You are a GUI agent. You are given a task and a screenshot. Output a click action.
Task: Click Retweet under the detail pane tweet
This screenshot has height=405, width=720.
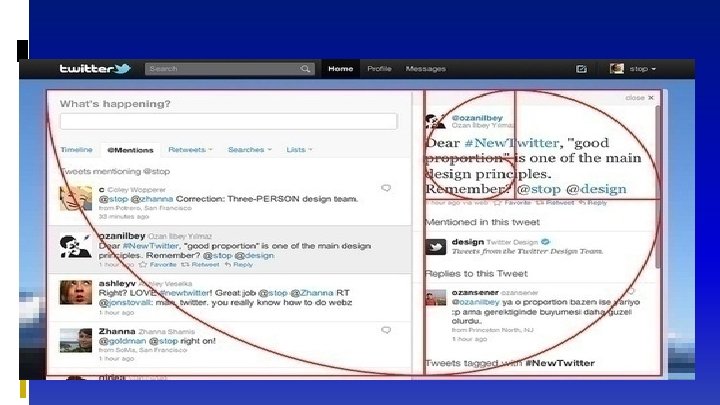pyautogui.click(x=559, y=202)
